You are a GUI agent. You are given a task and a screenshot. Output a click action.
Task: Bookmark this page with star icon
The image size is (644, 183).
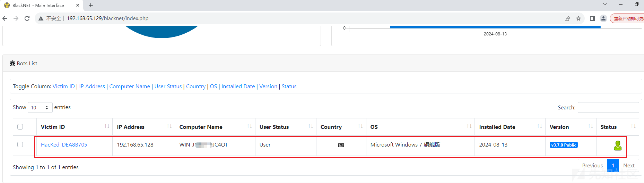pyautogui.click(x=578, y=18)
